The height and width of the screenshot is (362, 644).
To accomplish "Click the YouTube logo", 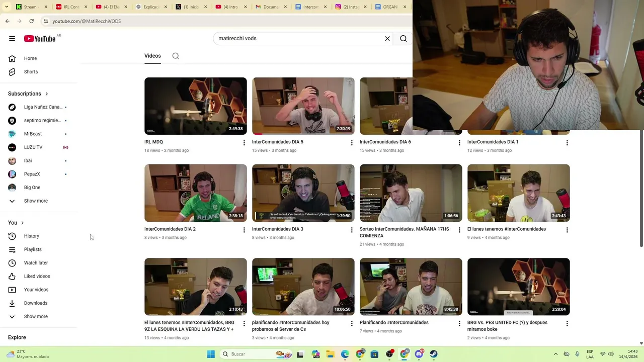I will click(x=40, y=39).
